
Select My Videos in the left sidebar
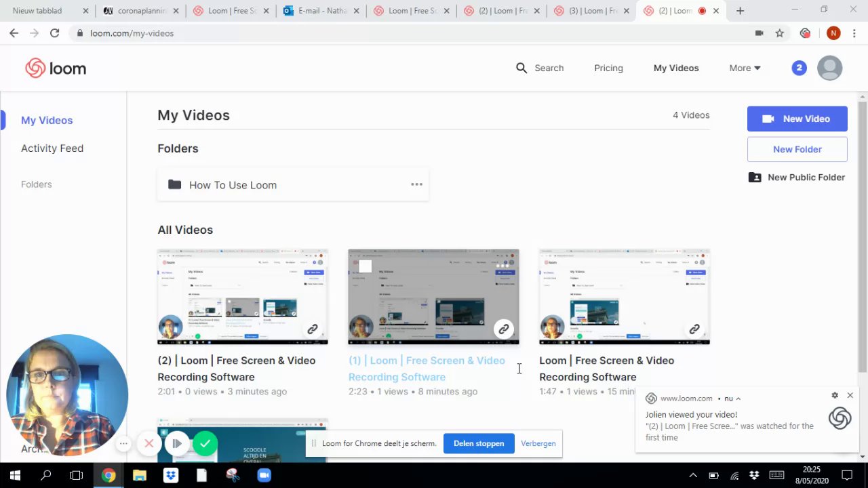coord(47,120)
